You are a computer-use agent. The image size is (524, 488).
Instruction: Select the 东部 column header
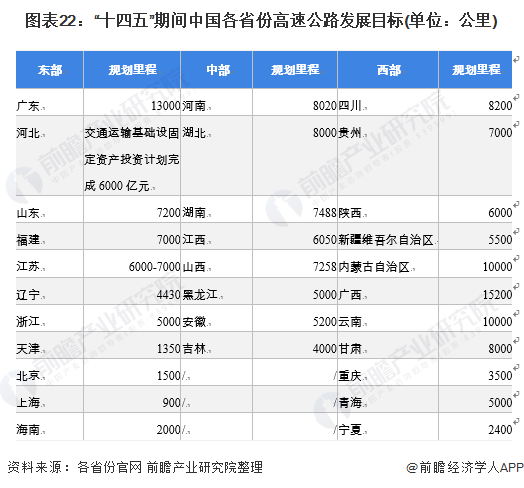(x=50, y=70)
